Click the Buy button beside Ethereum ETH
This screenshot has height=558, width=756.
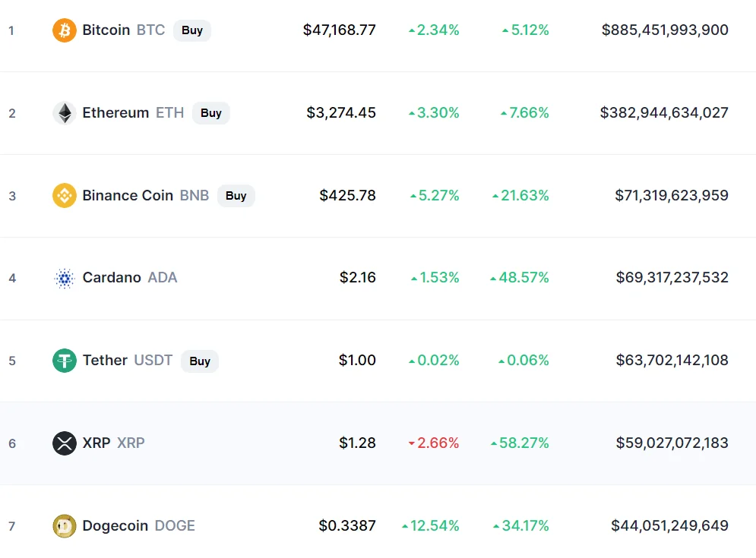pos(210,113)
